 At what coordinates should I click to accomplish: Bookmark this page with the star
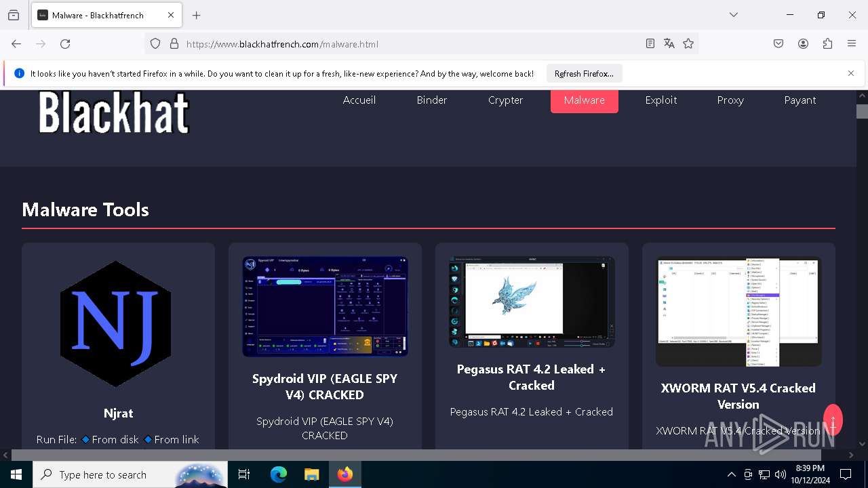pyautogui.click(x=688, y=44)
